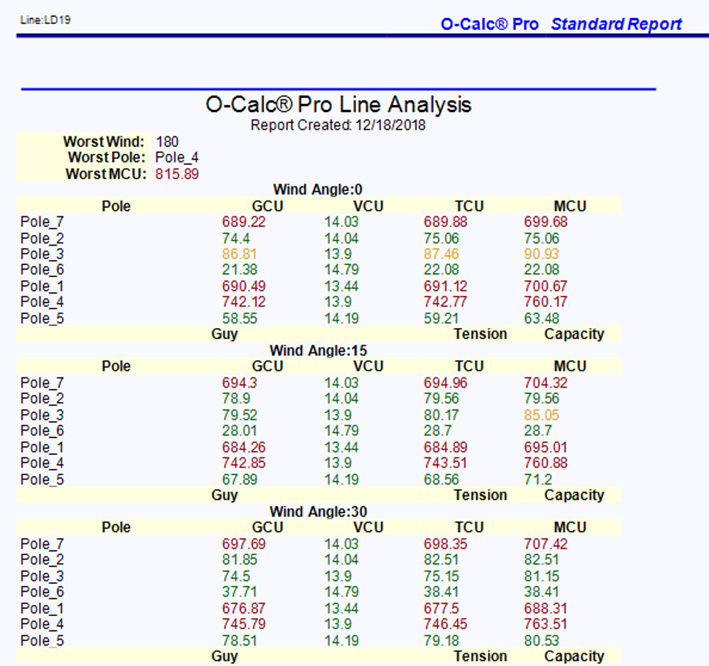Click GCU value 67.89
Screen dimensions: 709x666
pos(239,479)
